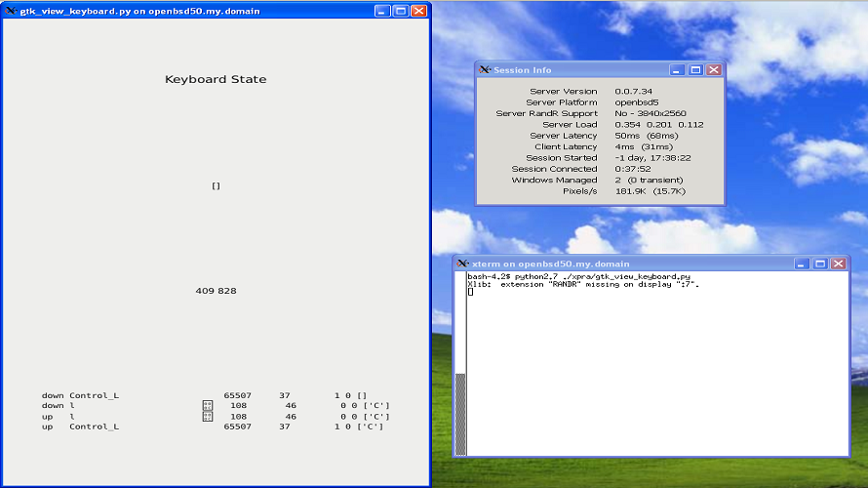The image size is (868, 488).
Task: Click the X icon in Session Info title bar
Action: coord(485,70)
